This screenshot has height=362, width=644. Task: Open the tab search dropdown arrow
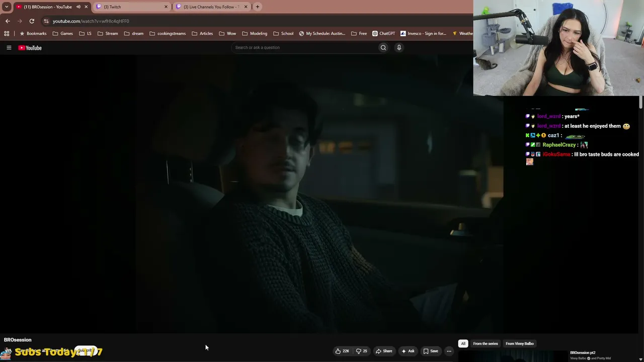(7, 7)
